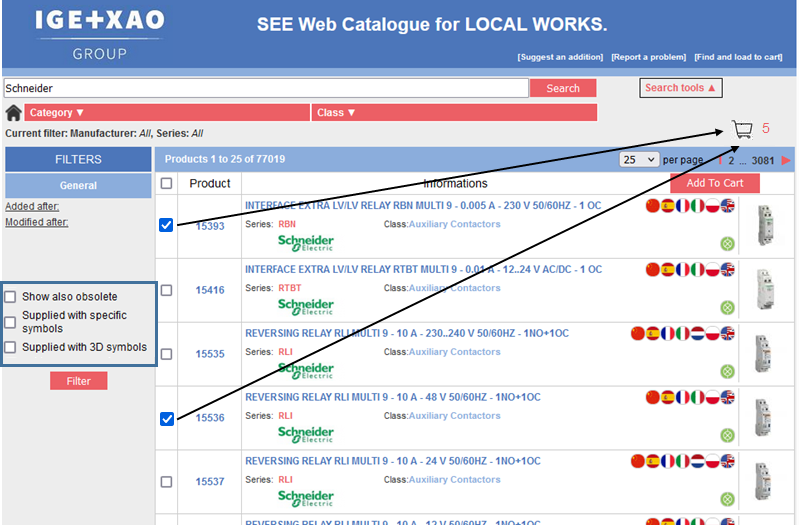
Task: Apply filters with the Filter button
Action: tap(78, 381)
